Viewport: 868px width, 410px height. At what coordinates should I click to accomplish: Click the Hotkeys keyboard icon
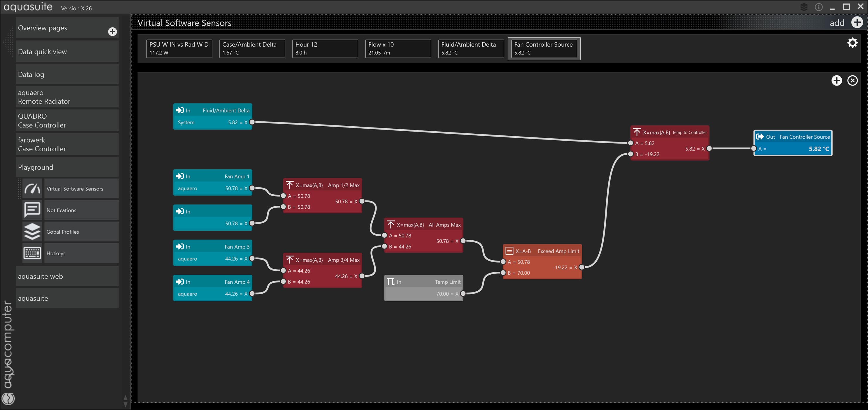coord(32,253)
